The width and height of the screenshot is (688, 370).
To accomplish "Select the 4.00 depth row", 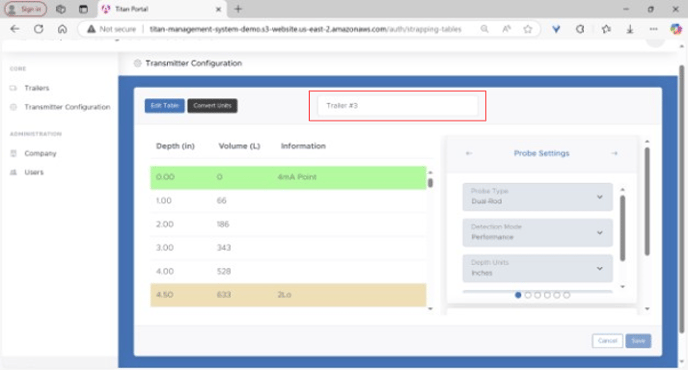I will 288,271.
